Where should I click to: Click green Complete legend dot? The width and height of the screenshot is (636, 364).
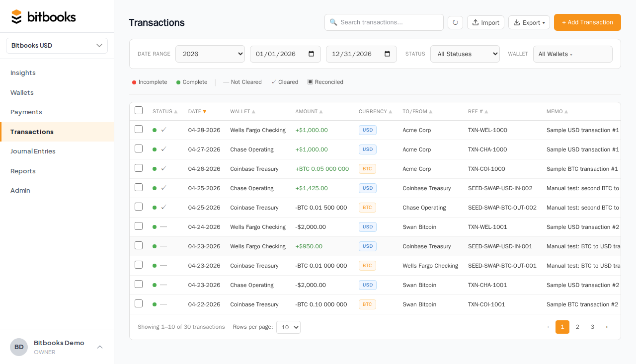178,82
